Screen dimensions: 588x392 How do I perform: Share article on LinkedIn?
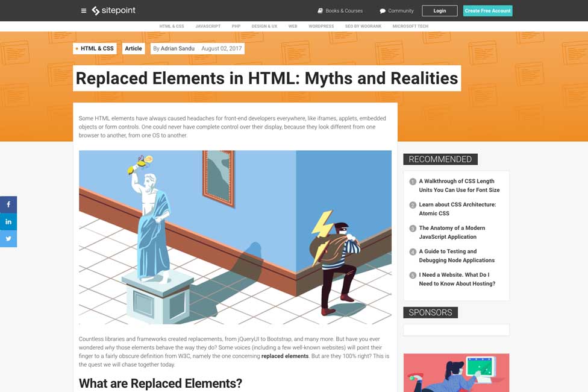[8, 221]
